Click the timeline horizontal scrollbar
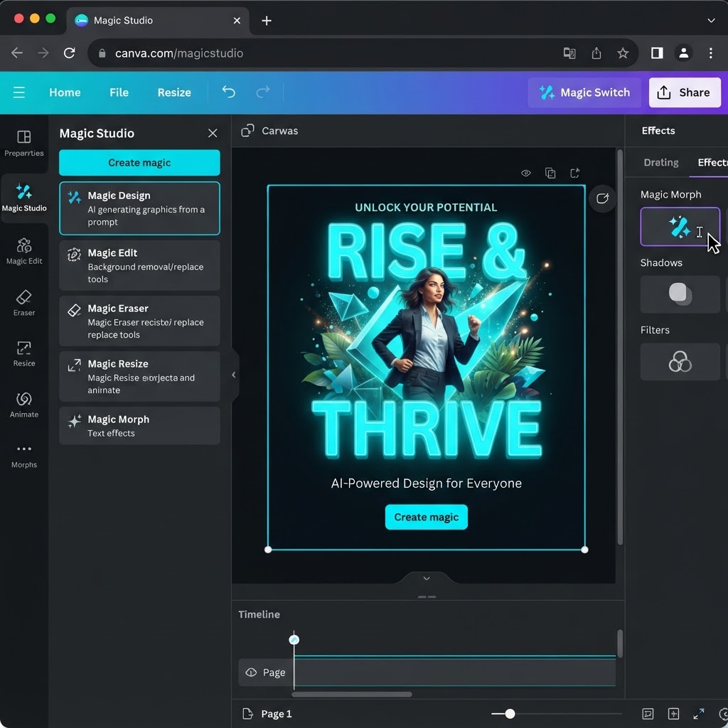 pyautogui.click(x=351, y=695)
